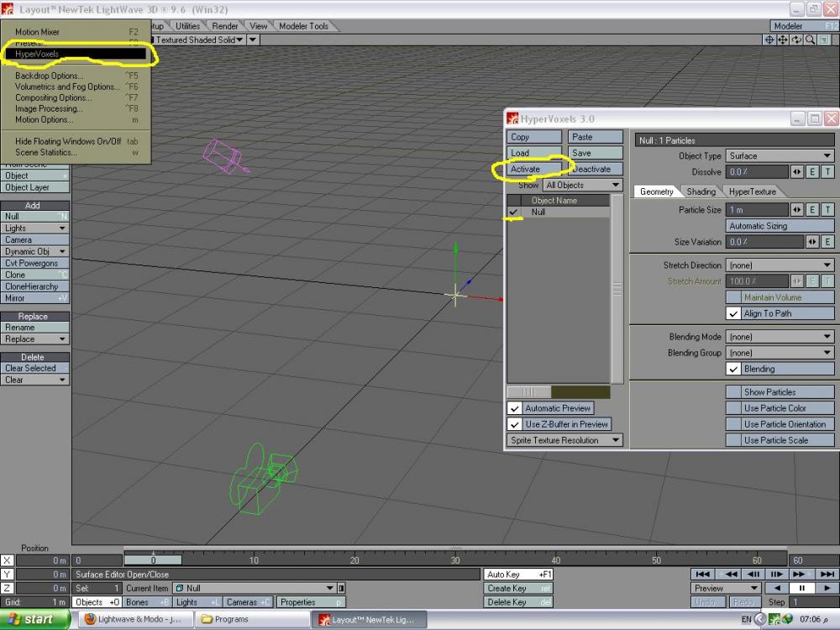Image resolution: width=840 pixels, height=630 pixels.
Task: Click Automatic Sizing button
Action: point(780,226)
